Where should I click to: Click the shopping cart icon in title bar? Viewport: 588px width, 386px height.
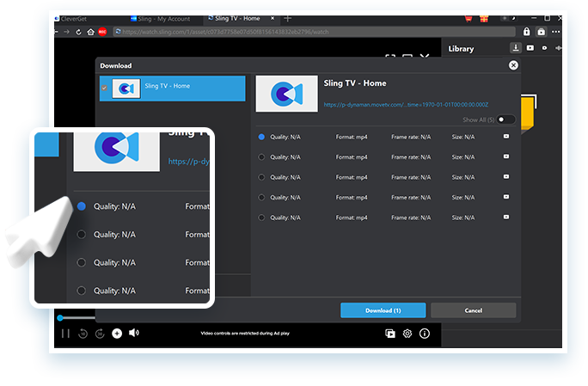click(x=469, y=18)
